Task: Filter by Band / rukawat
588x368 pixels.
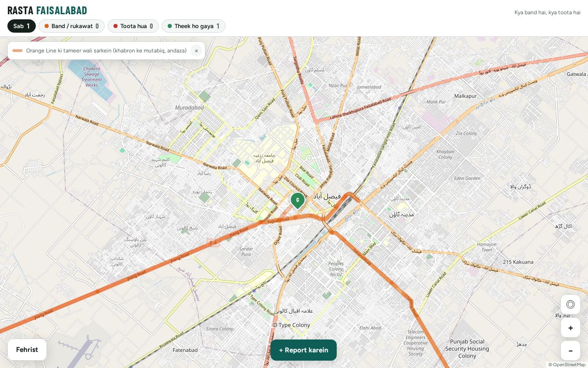Action: (x=72, y=26)
